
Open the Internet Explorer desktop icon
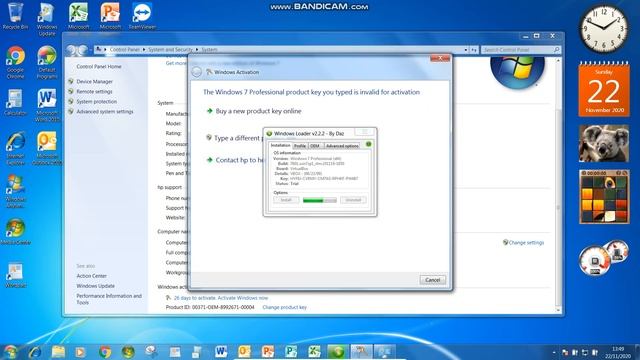coord(15,149)
